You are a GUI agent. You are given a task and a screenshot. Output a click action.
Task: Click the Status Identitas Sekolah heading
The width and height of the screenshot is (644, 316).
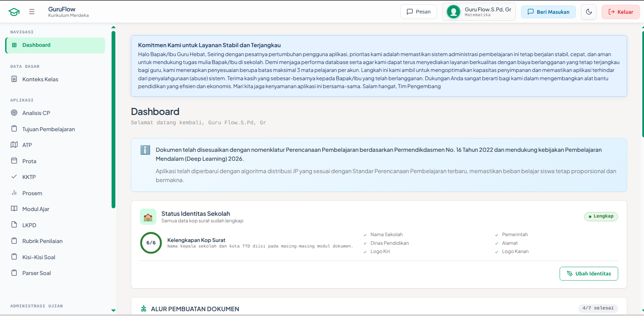point(196,213)
